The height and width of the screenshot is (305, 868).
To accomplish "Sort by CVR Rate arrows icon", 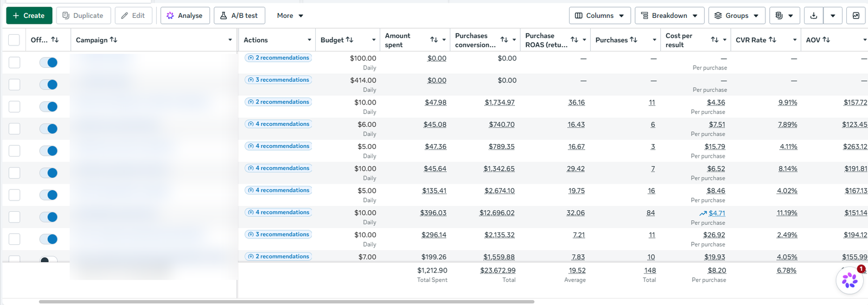I will pos(773,40).
